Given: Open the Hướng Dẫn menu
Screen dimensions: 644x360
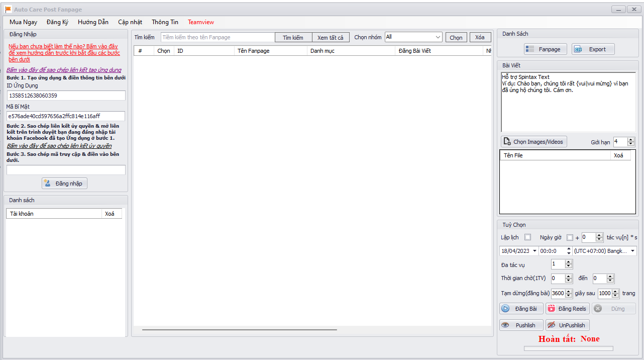Looking at the screenshot, I should (x=93, y=22).
